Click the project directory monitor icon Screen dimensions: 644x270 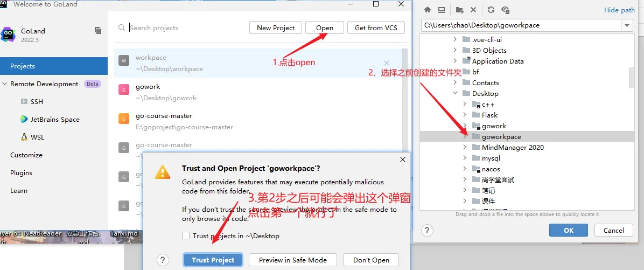click(442, 10)
